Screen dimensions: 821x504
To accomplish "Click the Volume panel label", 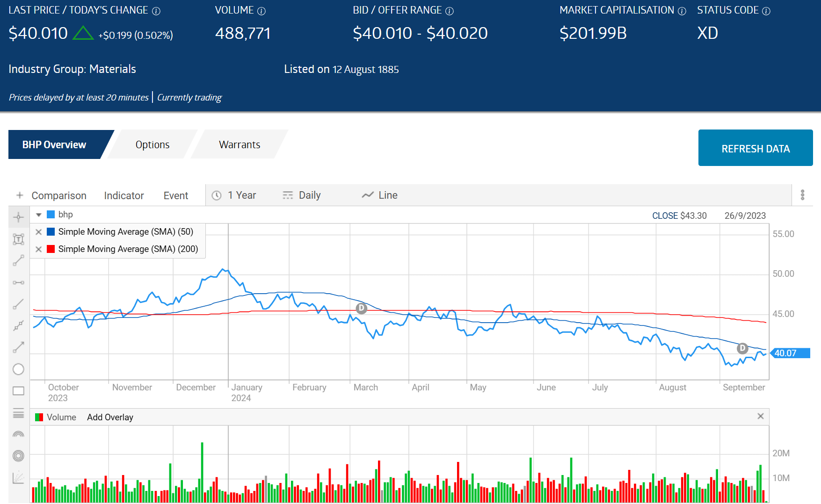I will 61,418.
